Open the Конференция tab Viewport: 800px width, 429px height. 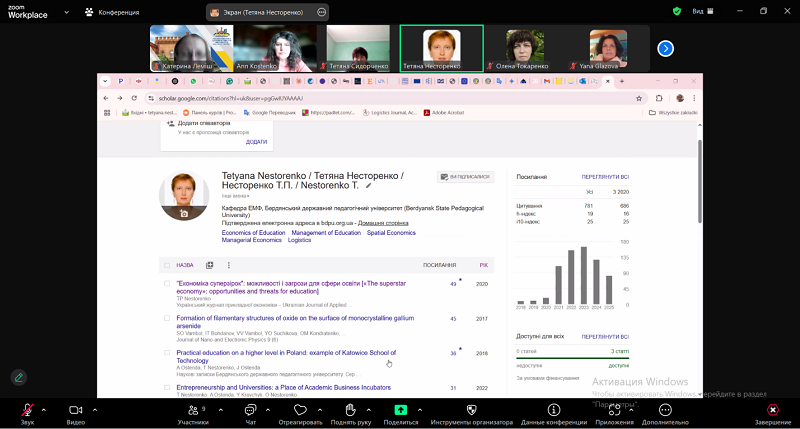pyautogui.click(x=112, y=12)
